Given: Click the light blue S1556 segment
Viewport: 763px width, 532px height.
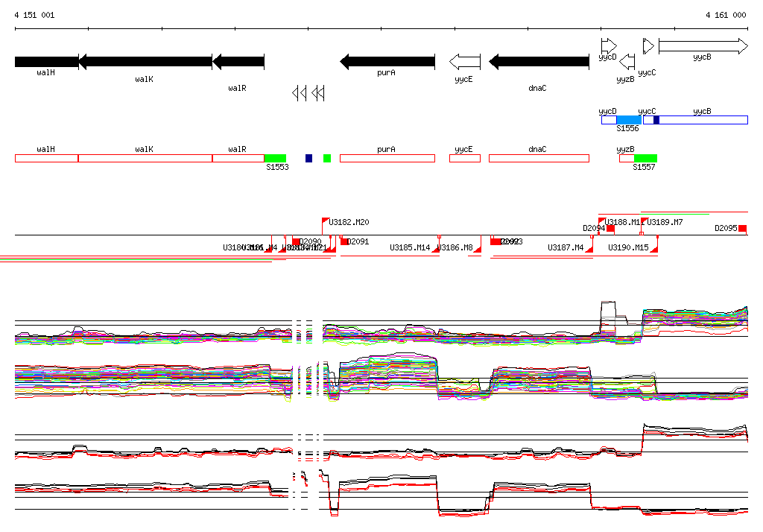Looking at the screenshot, I should 629,120.
